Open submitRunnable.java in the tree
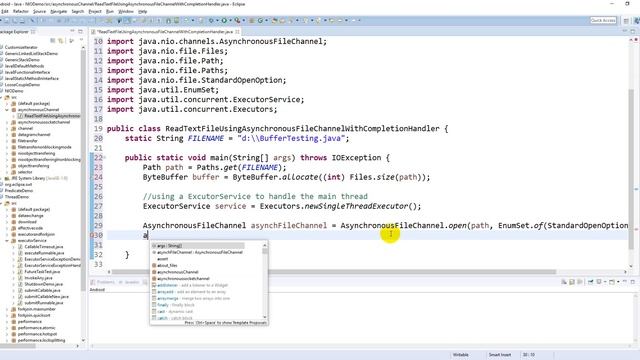The height and width of the screenshot is (360, 640). coord(44,303)
